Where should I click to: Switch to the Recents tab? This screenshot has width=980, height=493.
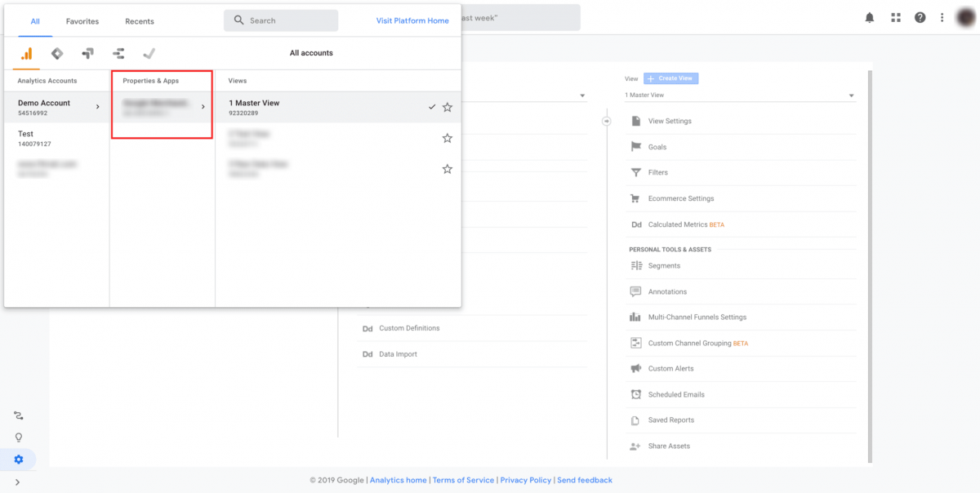(140, 21)
